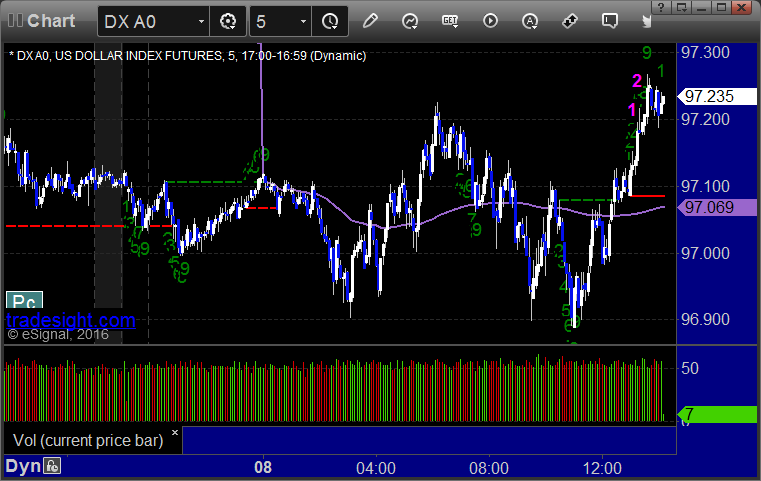Select the pencil drawing tools icon
761x481 pixels.
pyautogui.click(x=370, y=21)
